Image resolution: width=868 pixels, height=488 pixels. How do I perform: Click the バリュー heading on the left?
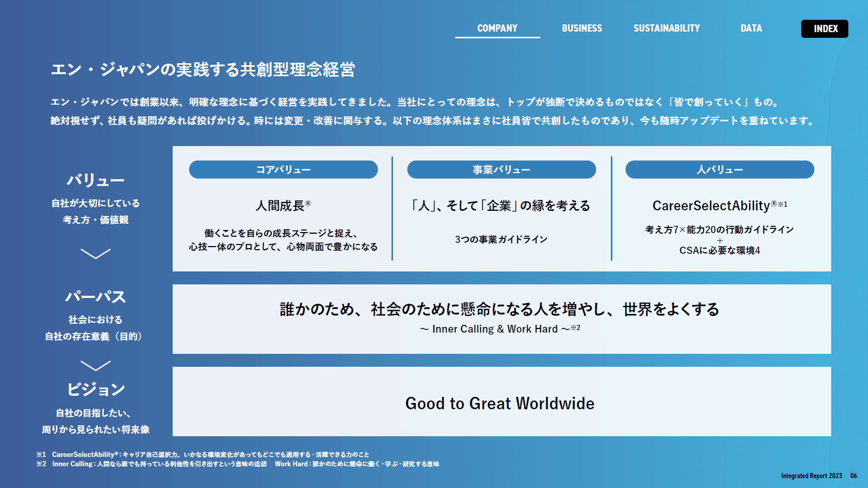point(95,180)
